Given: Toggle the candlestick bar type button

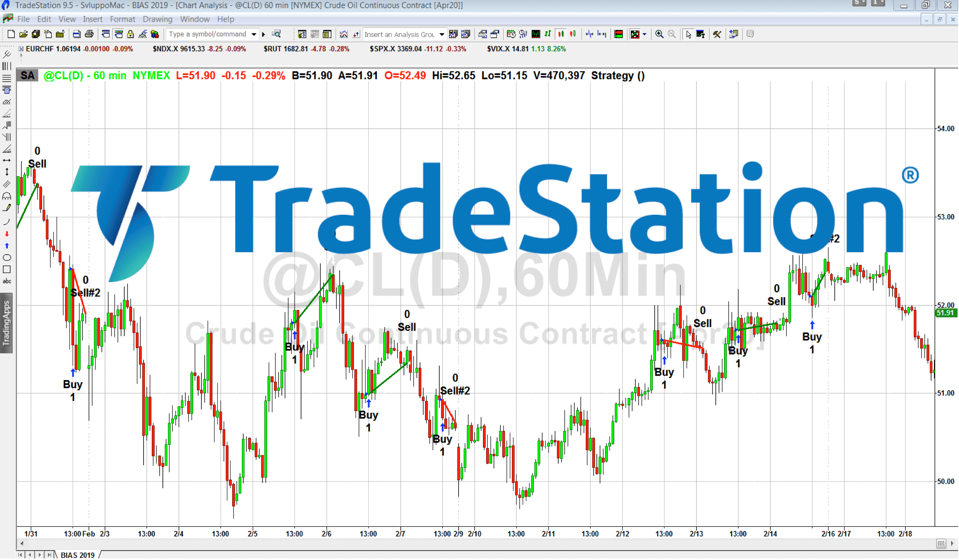Looking at the screenshot, I should pos(561,34).
